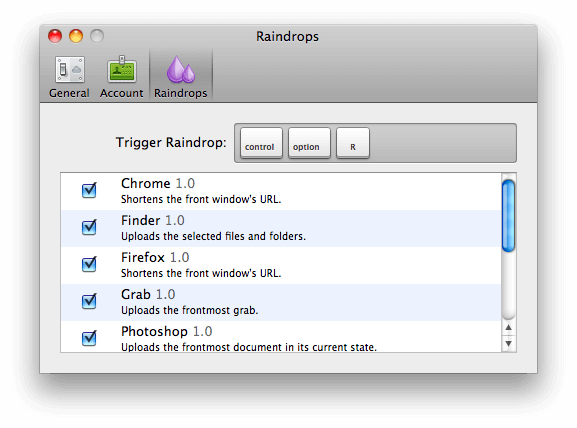Viewport: 577px width, 428px height.
Task: Click the R key in the shortcut recorder
Action: click(353, 143)
